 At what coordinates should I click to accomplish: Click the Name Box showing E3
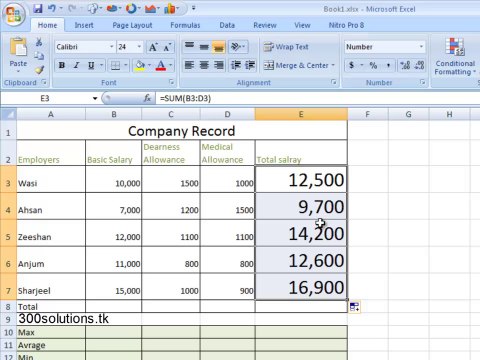point(45,98)
